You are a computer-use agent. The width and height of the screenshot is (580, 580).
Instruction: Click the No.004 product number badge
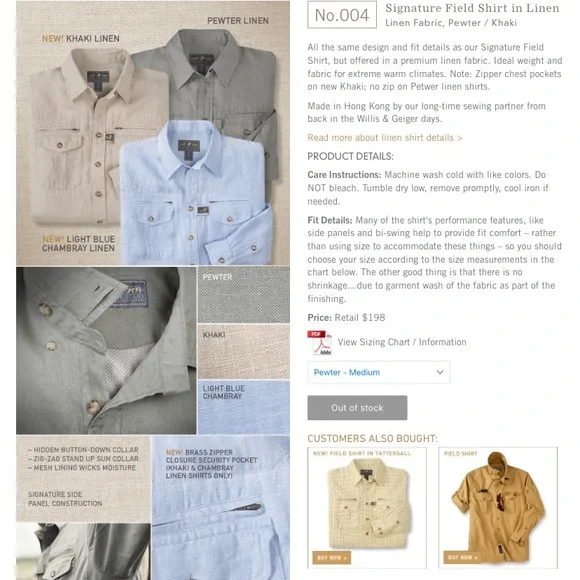(342, 15)
